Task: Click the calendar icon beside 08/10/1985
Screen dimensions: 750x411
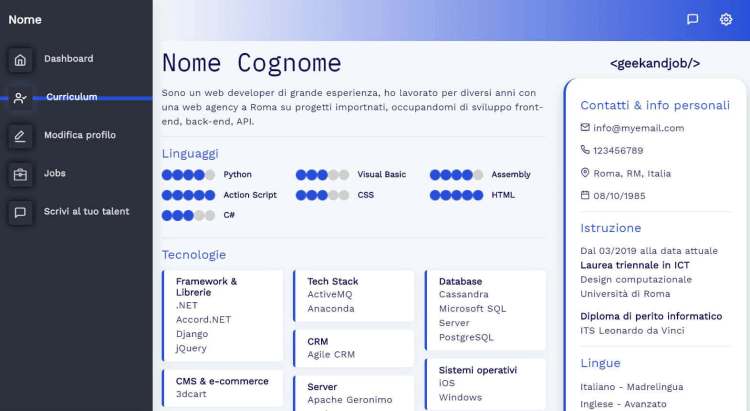Action: click(x=585, y=195)
